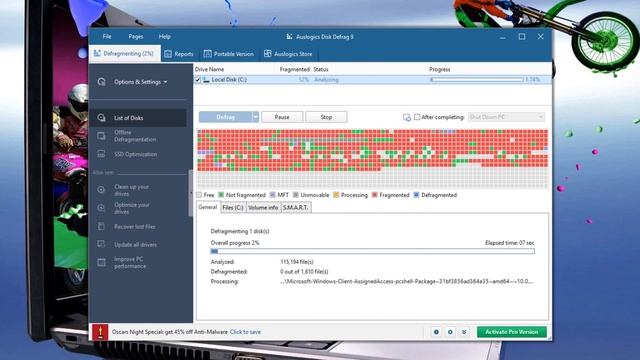Click the Reports tab icon

pyautogui.click(x=168, y=54)
